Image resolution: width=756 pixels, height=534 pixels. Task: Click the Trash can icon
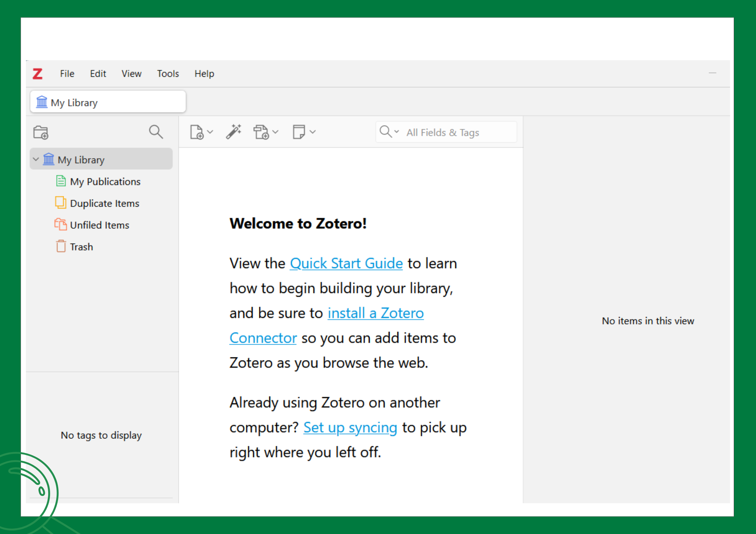click(x=61, y=246)
